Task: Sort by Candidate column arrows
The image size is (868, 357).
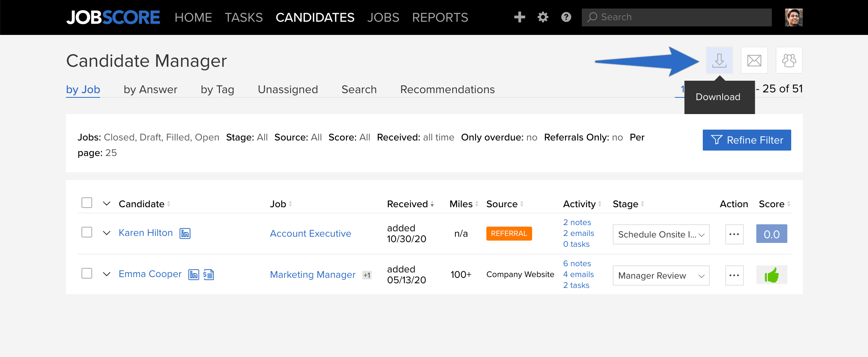Action: pyautogui.click(x=169, y=204)
